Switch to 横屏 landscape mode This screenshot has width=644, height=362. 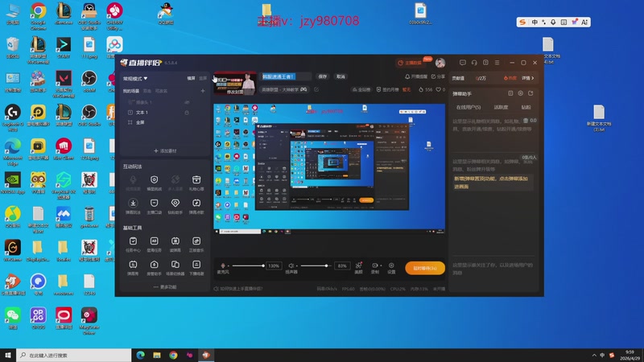(192, 78)
